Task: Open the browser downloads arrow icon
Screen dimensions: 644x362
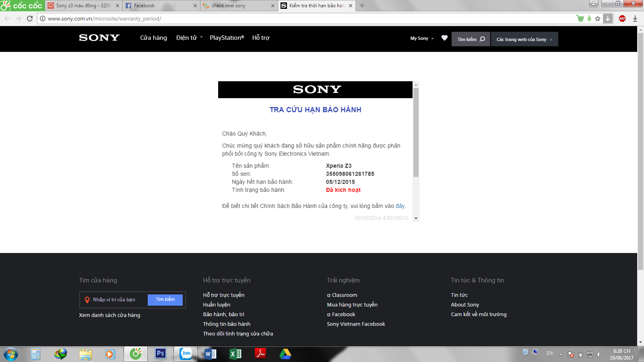Action: coord(635,19)
